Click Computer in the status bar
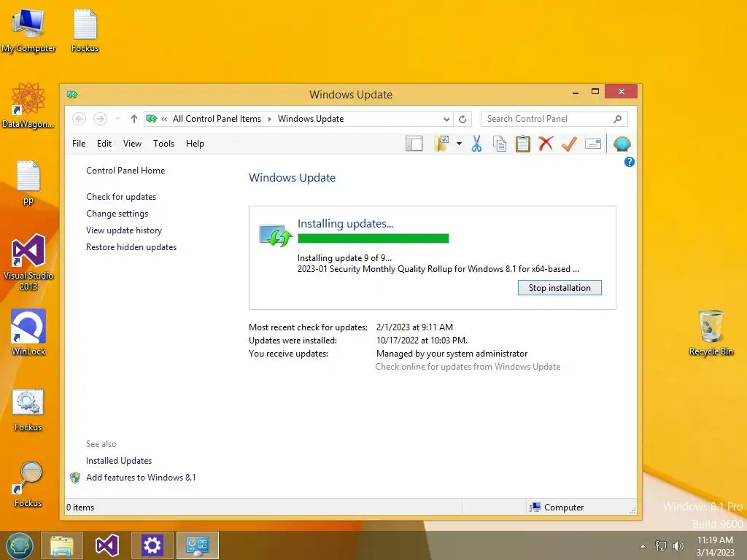The width and height of the screenshot is (747, 560). (x=557, y=507)
